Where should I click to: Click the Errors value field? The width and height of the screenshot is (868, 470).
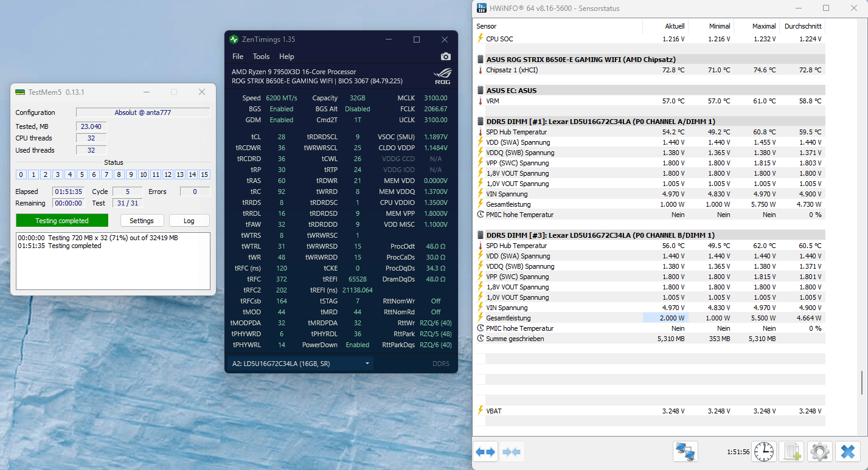click(x=195, y=192)
